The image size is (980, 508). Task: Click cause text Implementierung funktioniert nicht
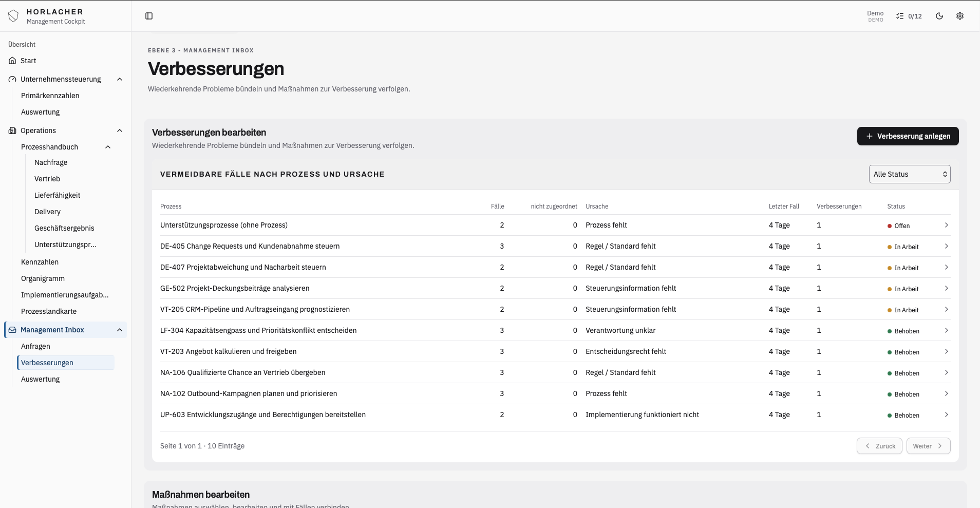pos(642,415)
